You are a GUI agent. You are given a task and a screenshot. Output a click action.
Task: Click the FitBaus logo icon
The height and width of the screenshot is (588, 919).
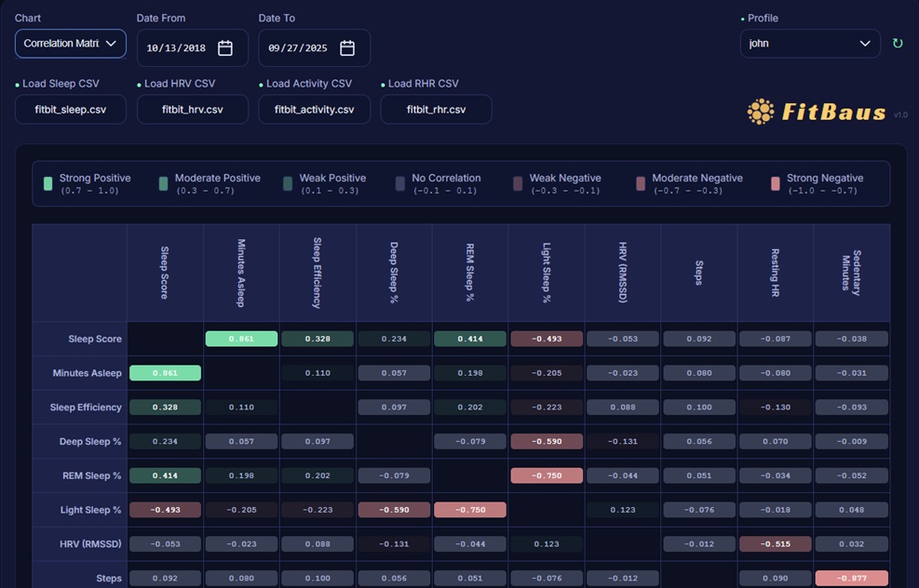[761, 112]
